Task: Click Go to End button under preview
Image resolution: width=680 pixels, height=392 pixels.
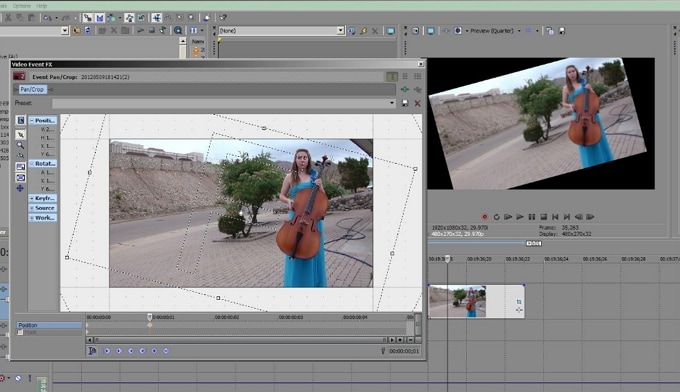Action: pos(567,217)
